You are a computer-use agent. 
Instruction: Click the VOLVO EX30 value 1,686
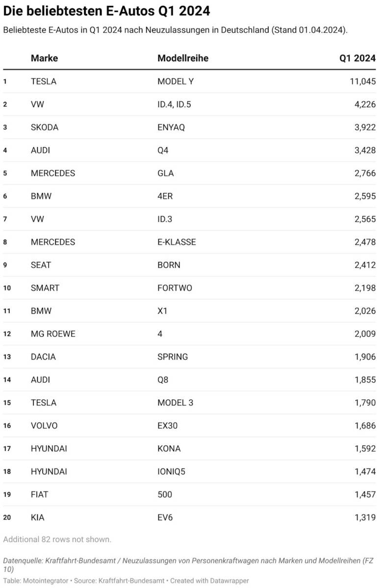[x=365, y=426]
